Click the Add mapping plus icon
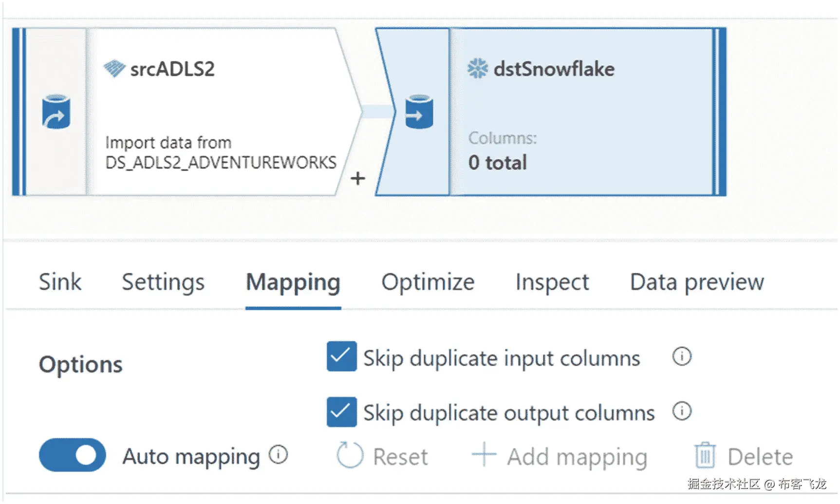The width and height of the screenshot is (840, 504). [x=484, y=454]
